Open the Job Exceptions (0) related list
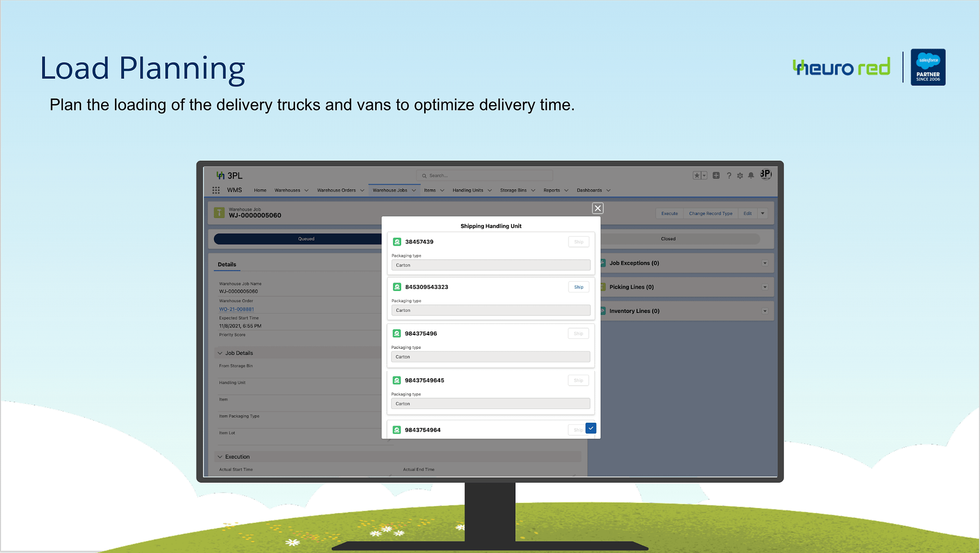980x553 pixels. click(634, 263)
